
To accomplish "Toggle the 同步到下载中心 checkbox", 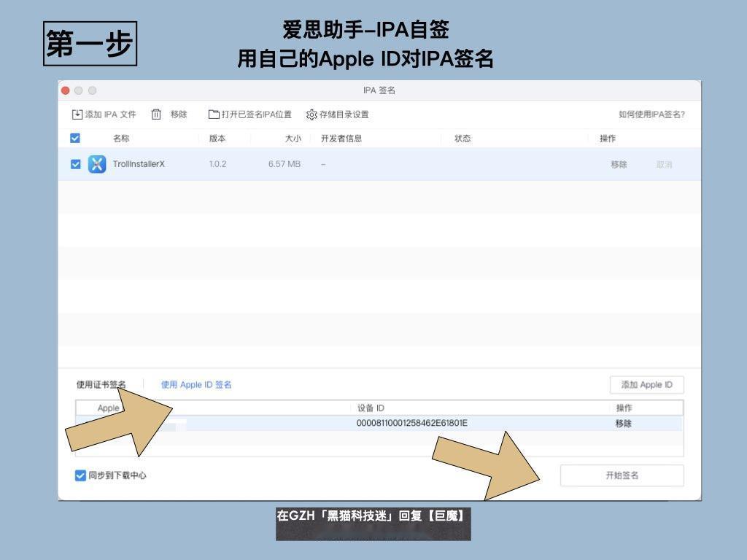I will click(x=80, y=475).
